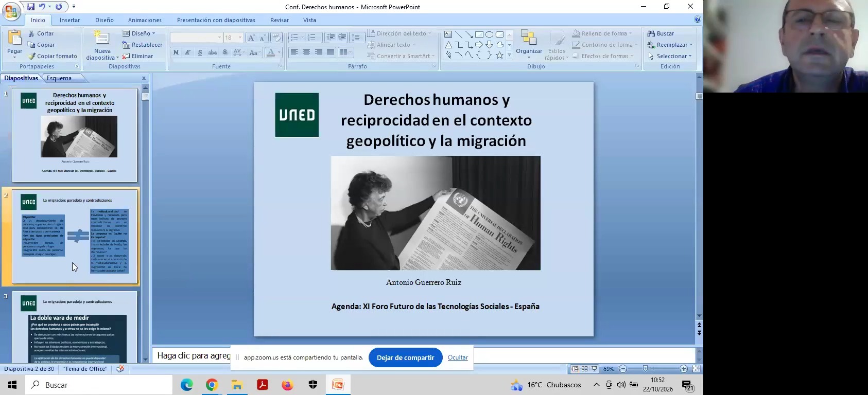Activate the Copiar formato brush
868x395 pixels.
click(53, 56)
